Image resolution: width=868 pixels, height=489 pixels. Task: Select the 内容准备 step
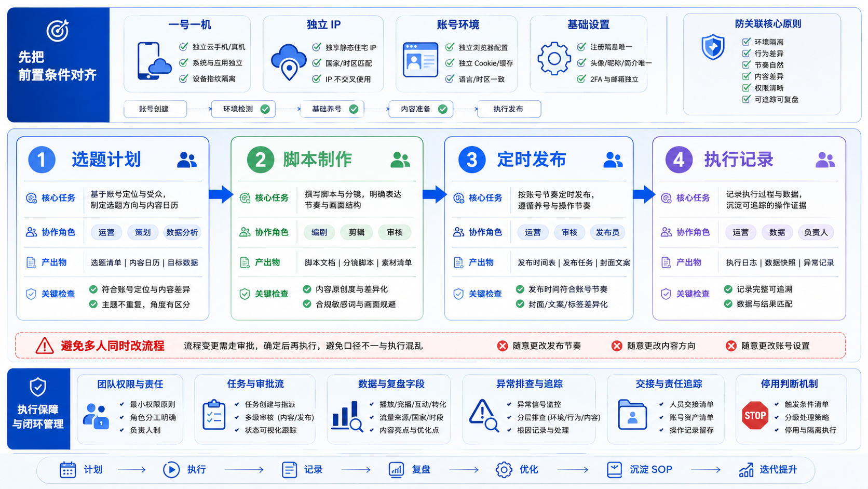(x=421, y=109)
